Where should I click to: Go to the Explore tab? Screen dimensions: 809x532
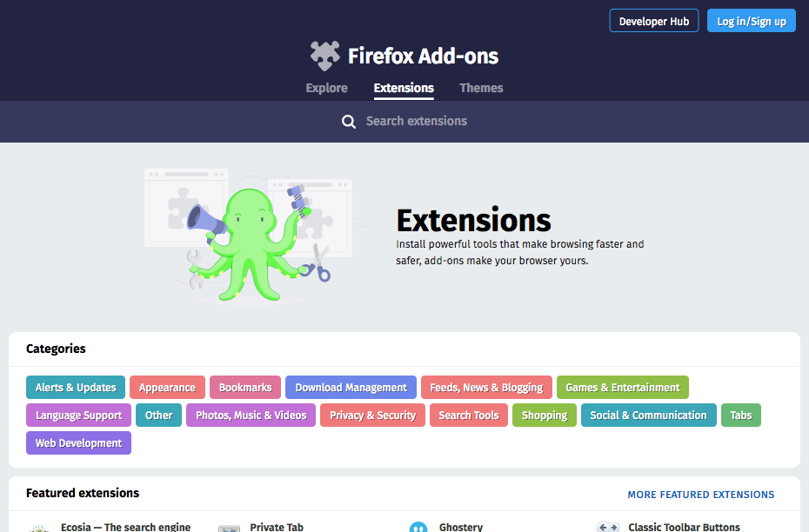coord(326,88)
